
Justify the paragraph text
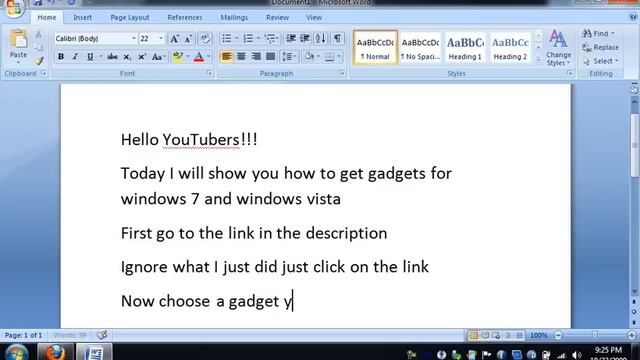coord(270,57)
